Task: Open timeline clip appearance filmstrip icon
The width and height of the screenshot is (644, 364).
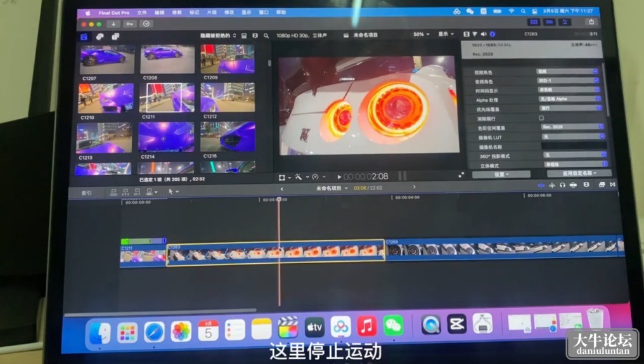Action: coord(586,185)
